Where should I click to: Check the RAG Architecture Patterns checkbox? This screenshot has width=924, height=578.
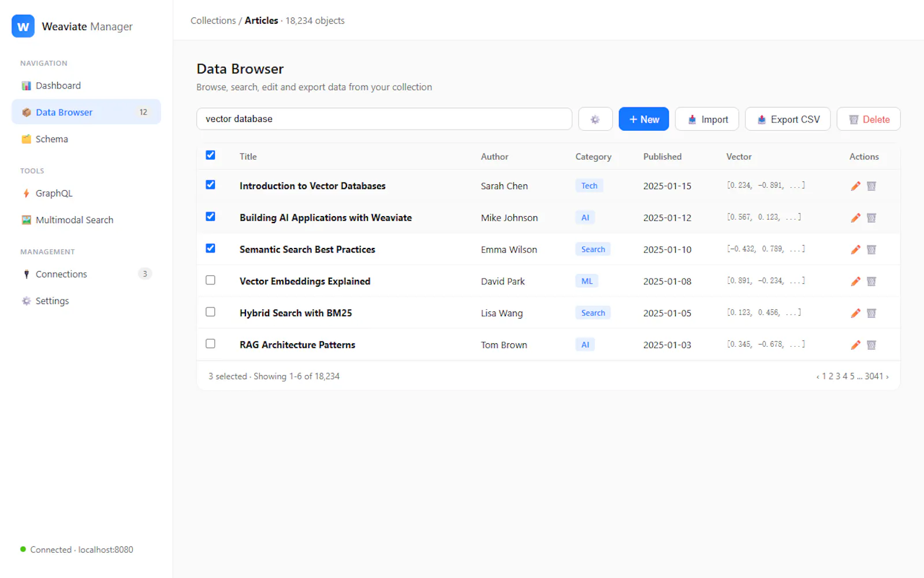[x=210, y=343]
